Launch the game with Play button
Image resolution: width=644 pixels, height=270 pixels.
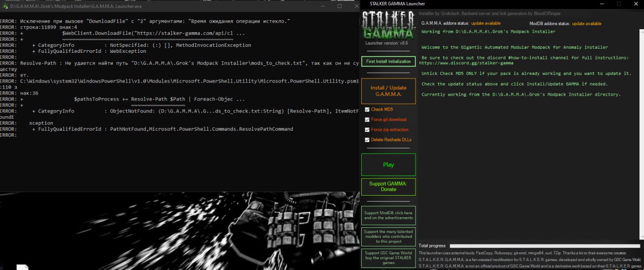pyautogui.click(x=388, y=164)
